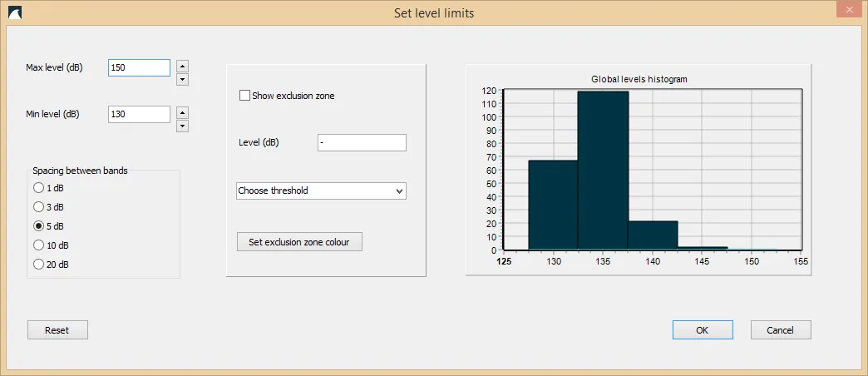Confirm with the OK button

click(x=703, y=330)
